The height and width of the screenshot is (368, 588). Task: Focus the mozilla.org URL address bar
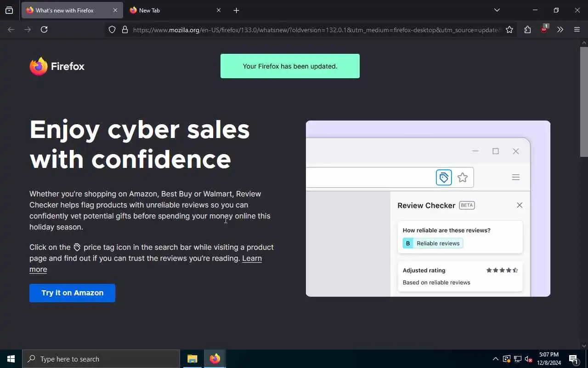[316, 30]
